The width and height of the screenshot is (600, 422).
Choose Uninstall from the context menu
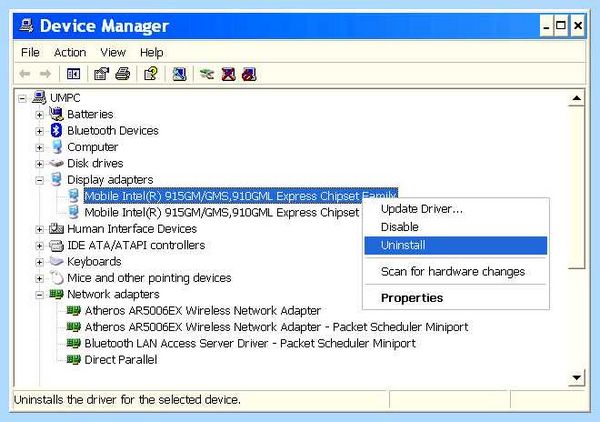coord(455,245)
